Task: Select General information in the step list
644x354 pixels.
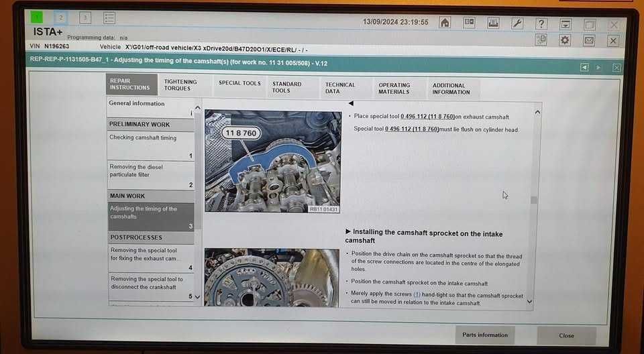Action: 150,107
